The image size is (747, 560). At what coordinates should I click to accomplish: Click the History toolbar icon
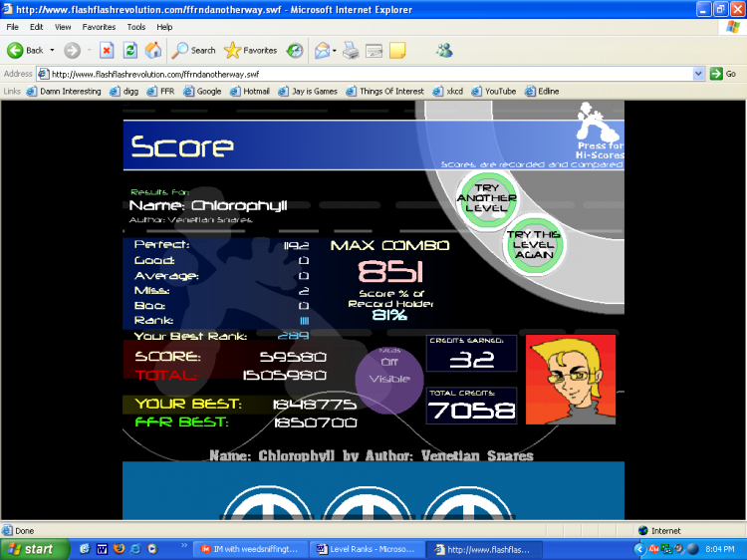pos(295,50)
